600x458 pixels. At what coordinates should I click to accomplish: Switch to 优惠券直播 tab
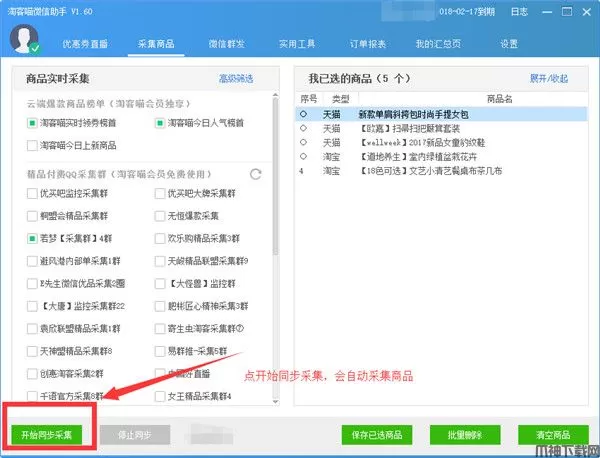85,44
